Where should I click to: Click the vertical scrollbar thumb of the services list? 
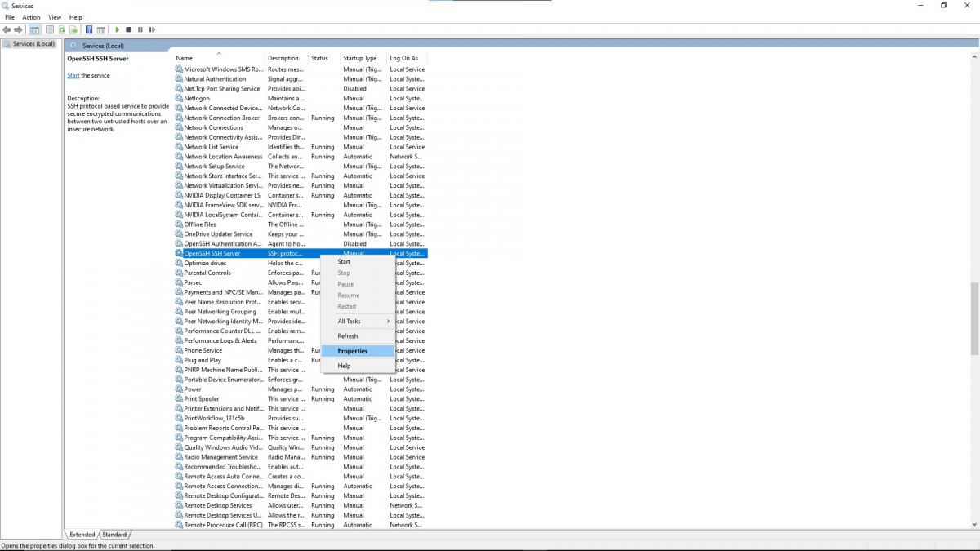point(974,318)
